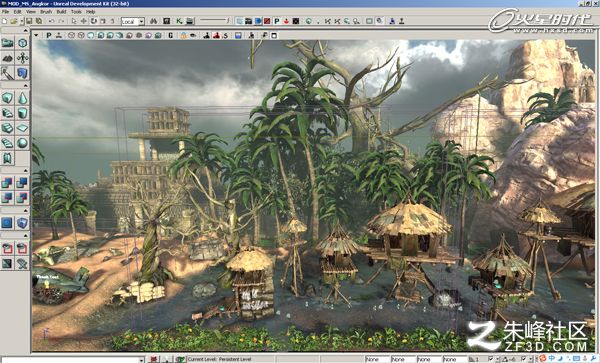This screenshot has height=363, width=600.
Task: Click the CSG Add button
Action: [x=7, y=183]
